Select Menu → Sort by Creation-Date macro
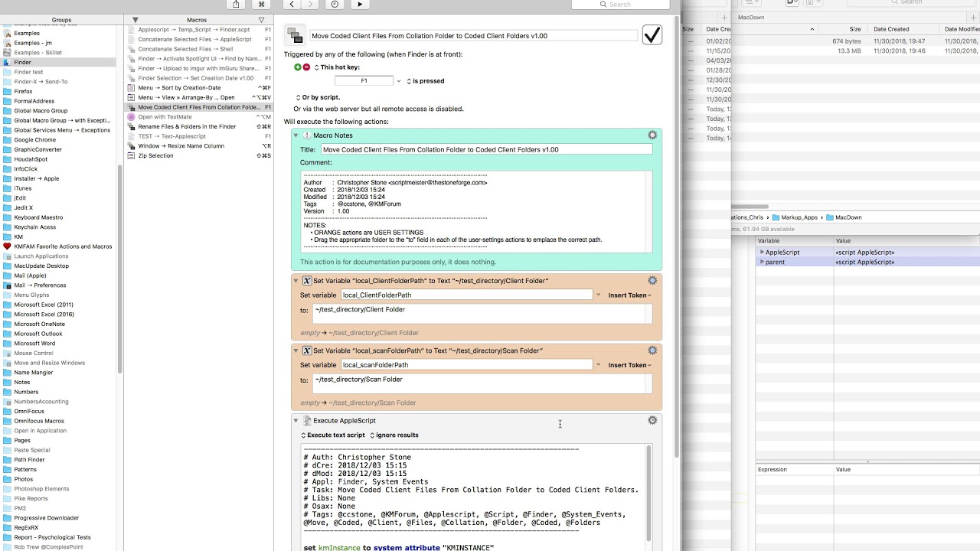 (x=199, y=88)
